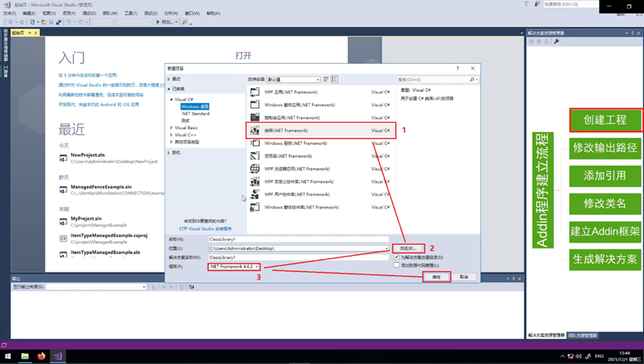Open the 工具(T) menu

[131, 13]
